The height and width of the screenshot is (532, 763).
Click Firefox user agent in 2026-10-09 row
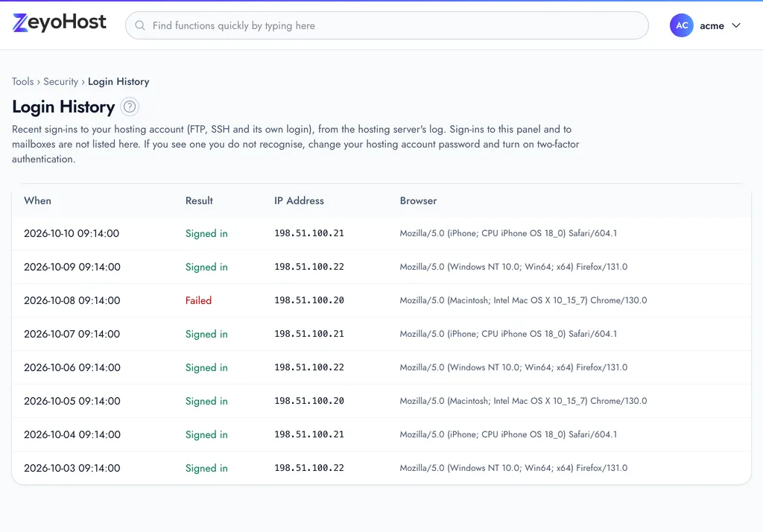(x=513, y=267)
